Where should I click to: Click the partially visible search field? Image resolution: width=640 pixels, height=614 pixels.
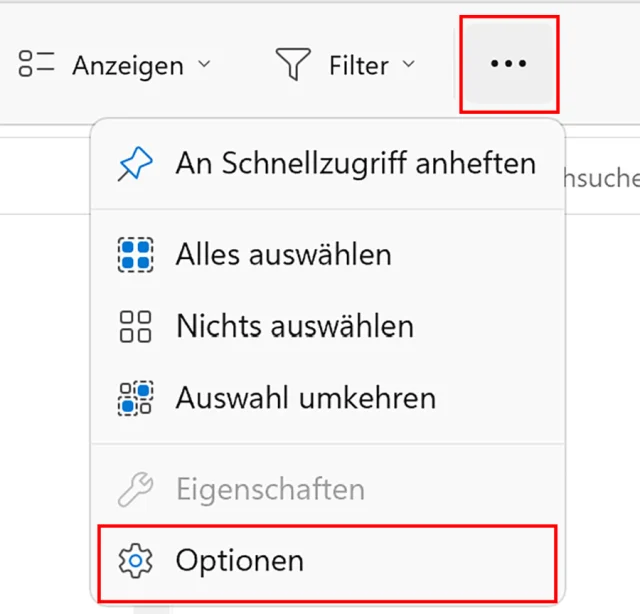point(603,178)
